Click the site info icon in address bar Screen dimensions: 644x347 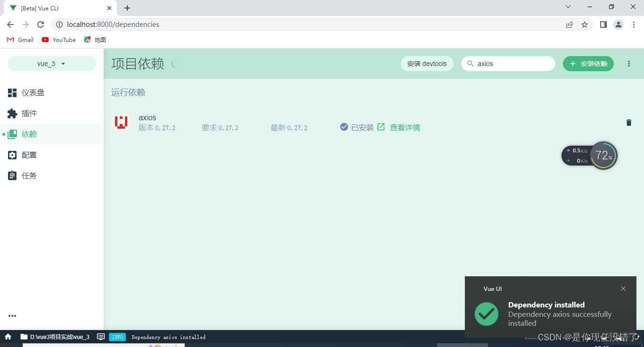coord(59,25)
